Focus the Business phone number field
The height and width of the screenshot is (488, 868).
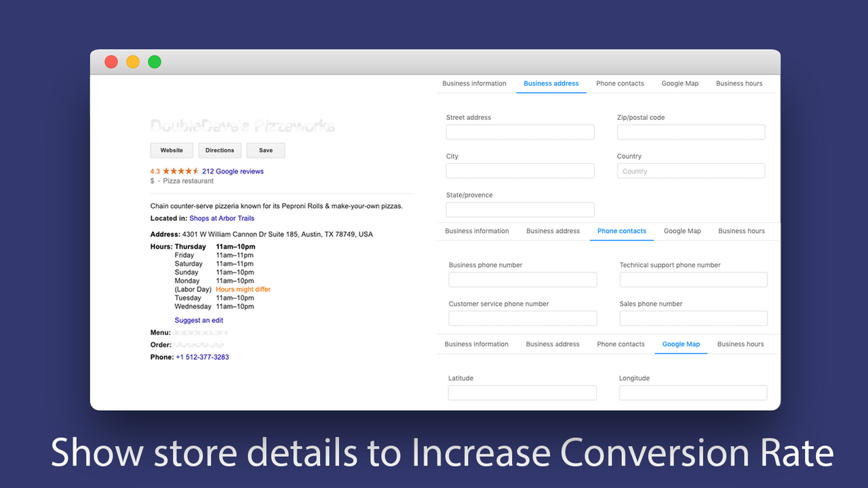coord(523,280)
